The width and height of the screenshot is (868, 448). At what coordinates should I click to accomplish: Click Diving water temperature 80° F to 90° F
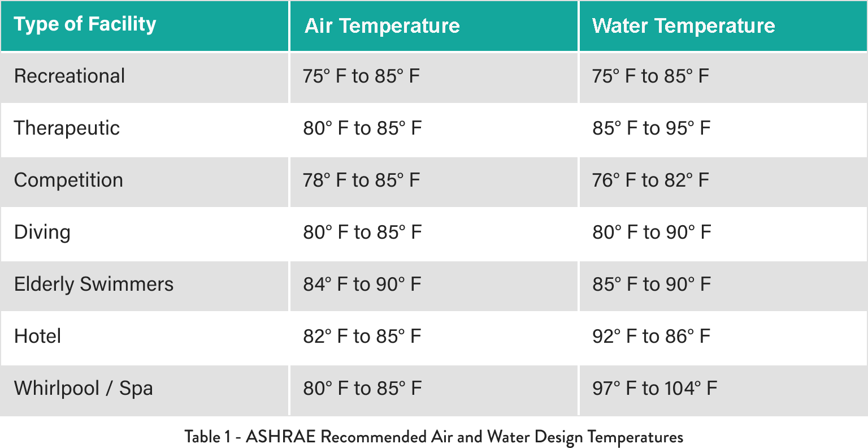(652, 232)
